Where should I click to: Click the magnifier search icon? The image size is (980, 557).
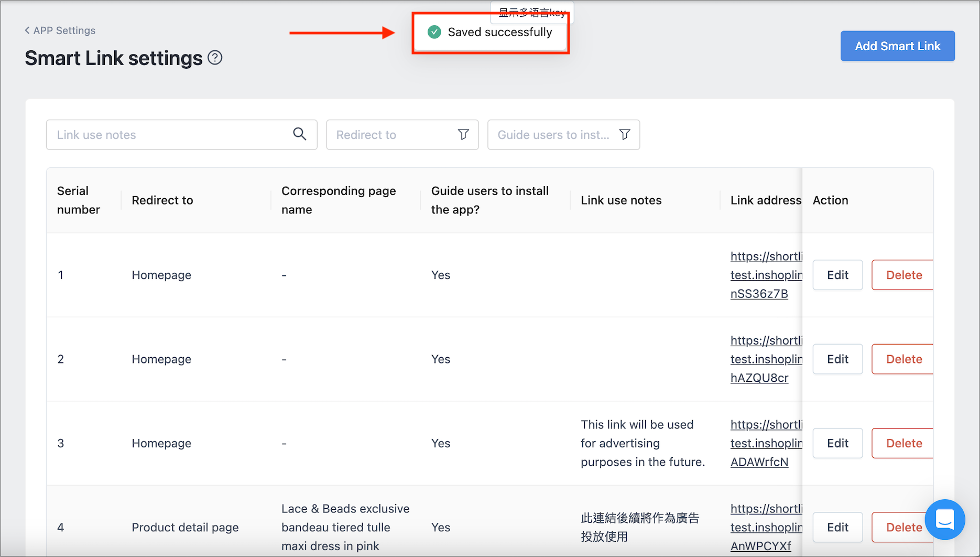coord(300,134)
